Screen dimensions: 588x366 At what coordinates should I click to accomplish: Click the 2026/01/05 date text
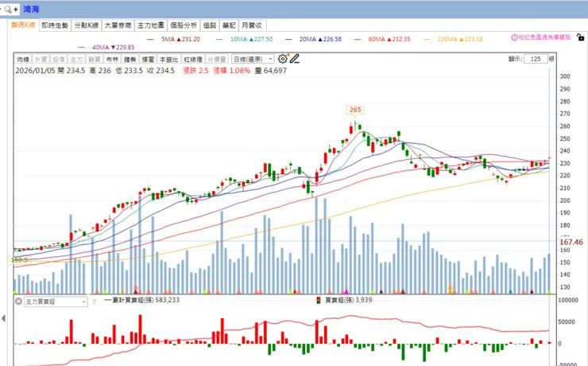click(x=35, y=71)
